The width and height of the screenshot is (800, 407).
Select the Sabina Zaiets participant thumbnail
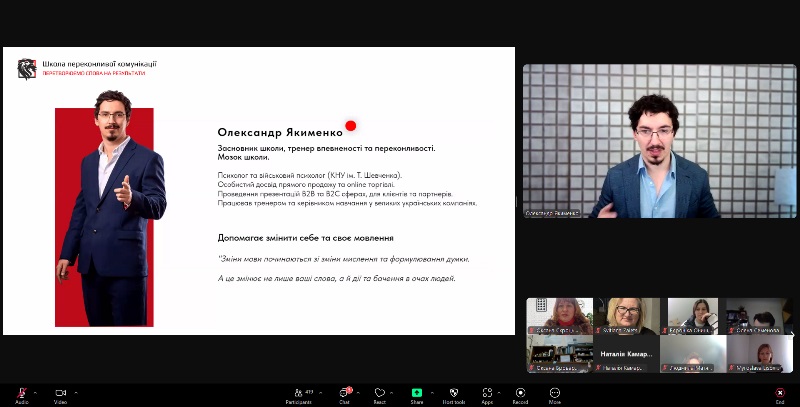pyautogui.click(x=627, y=316)
